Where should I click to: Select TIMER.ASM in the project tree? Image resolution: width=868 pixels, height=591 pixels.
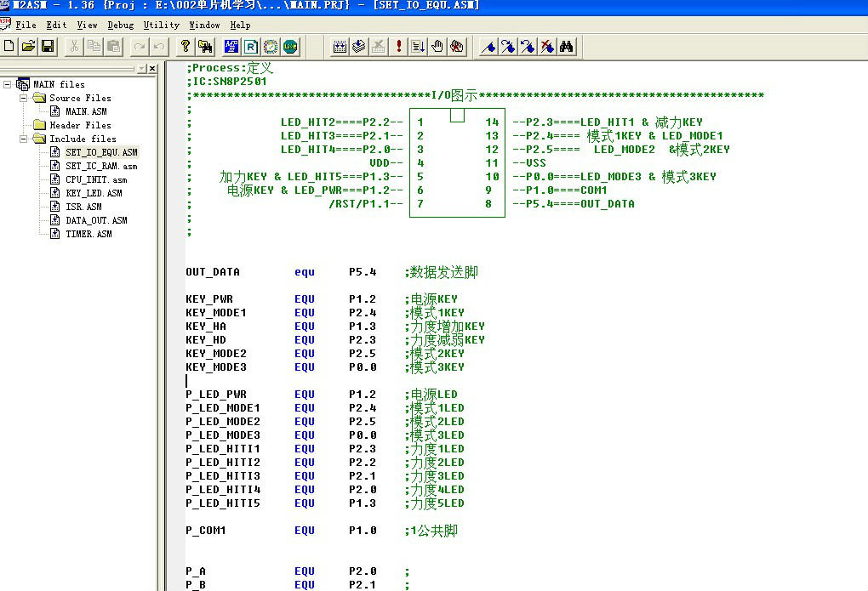pos(89,234)
